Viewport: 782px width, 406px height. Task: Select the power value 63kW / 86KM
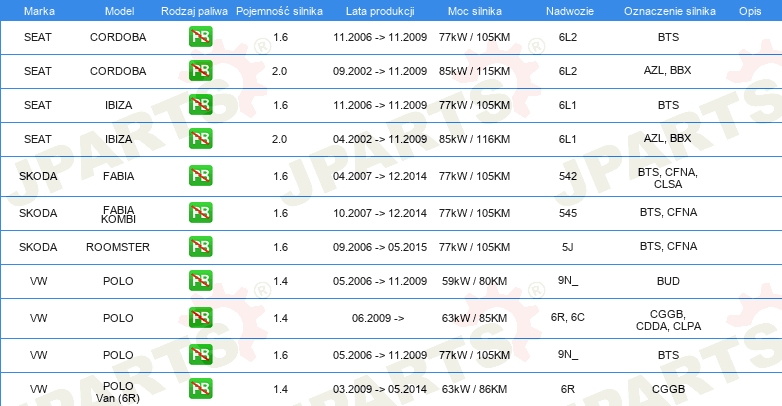tap(474, 389)
